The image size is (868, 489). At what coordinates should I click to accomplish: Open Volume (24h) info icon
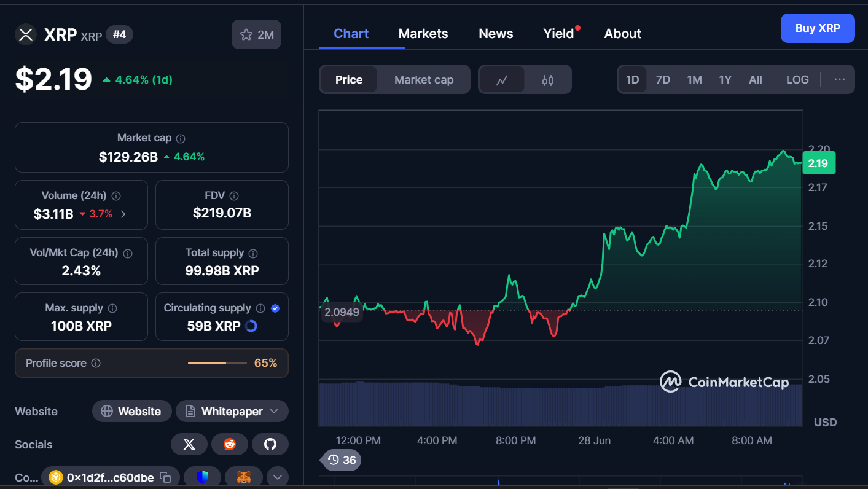pyautogui.click(x=116, y=196)
